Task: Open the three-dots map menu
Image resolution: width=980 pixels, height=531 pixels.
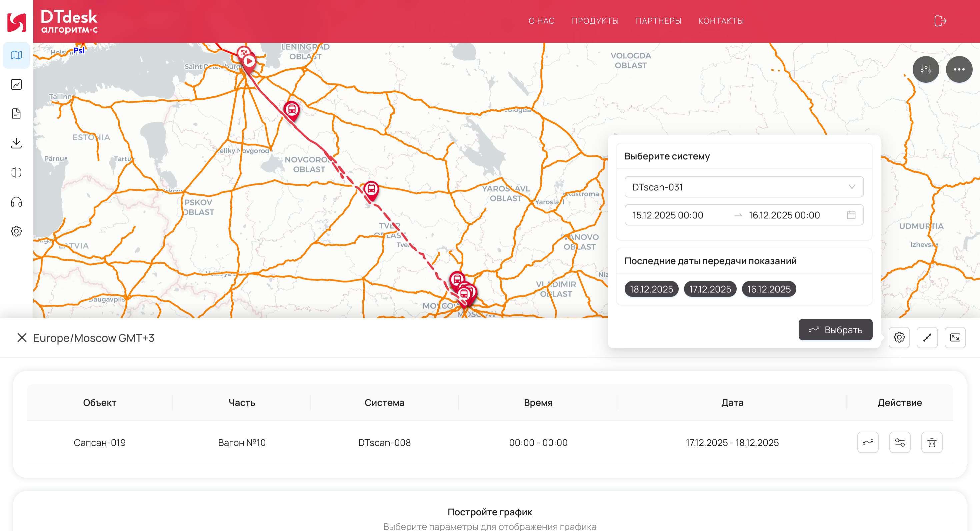Action: (959, 69)
